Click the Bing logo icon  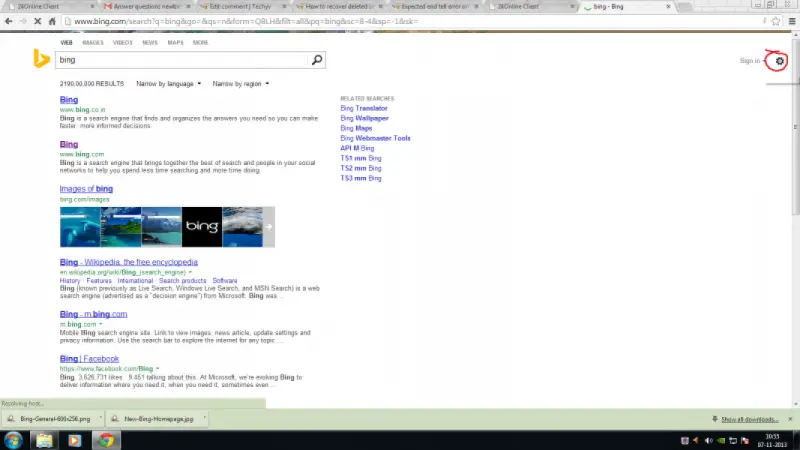pyautogui.click(x=41, y=58)
